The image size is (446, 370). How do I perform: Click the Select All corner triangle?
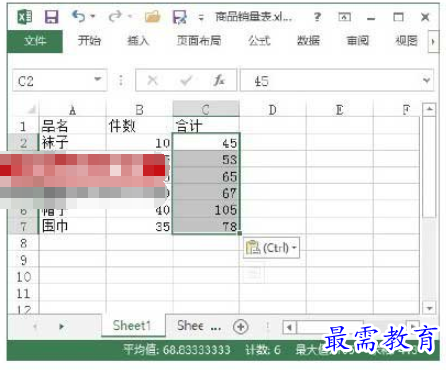tap(31, 110)
